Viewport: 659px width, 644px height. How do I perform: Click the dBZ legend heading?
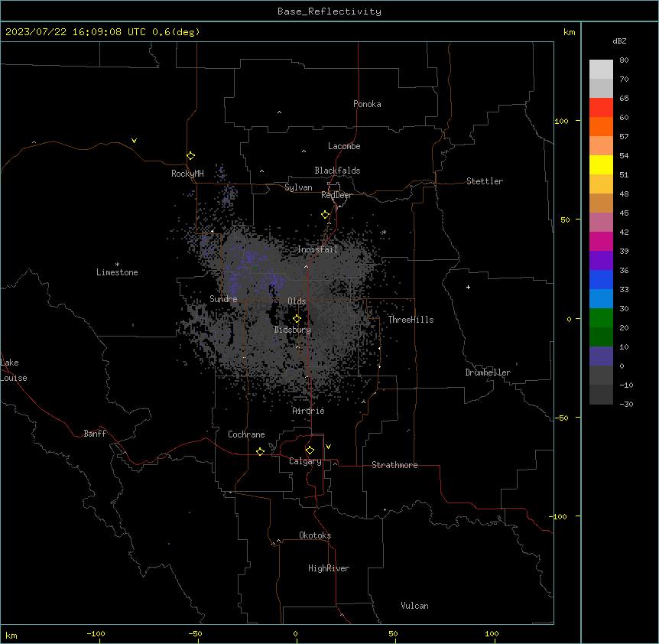pos(619,41)
